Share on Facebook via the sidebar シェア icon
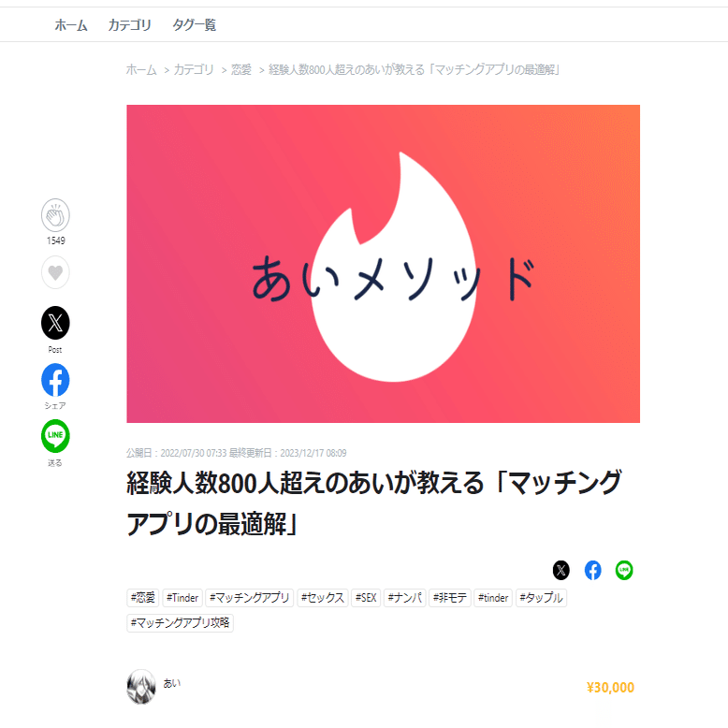728x728 pixels. (x=55, y=380)
